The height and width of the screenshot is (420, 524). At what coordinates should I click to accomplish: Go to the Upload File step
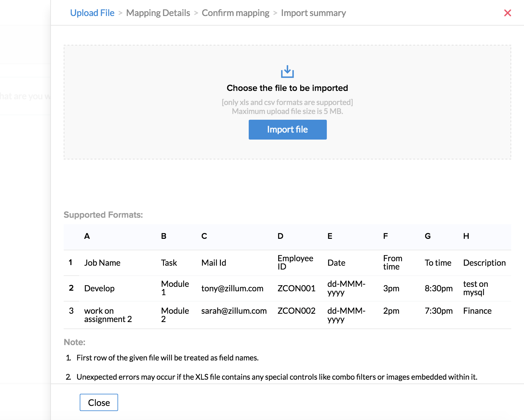(x=92, y=13)
